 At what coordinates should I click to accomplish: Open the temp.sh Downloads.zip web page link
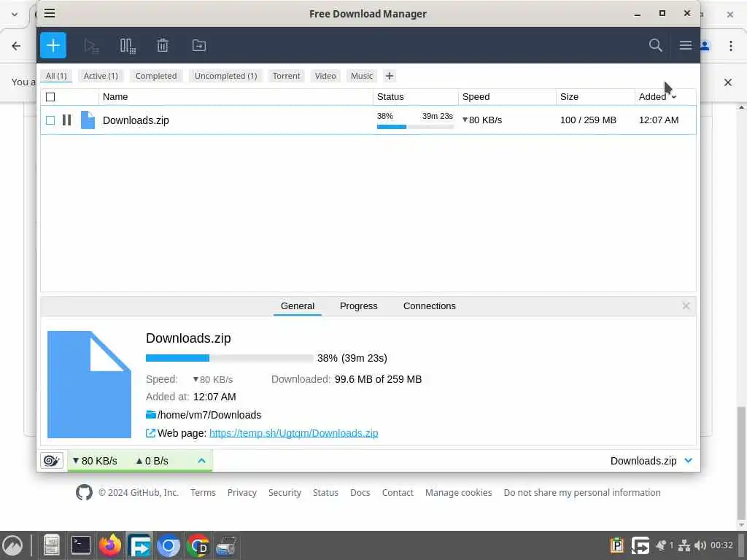[293, 433]
